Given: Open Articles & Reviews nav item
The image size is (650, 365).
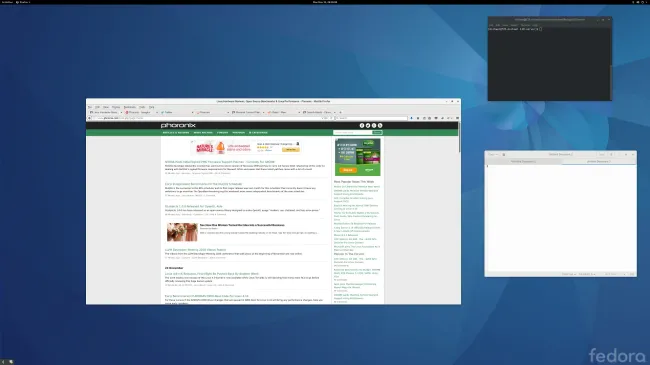Looking at the screenshot, I should [176, 133].
